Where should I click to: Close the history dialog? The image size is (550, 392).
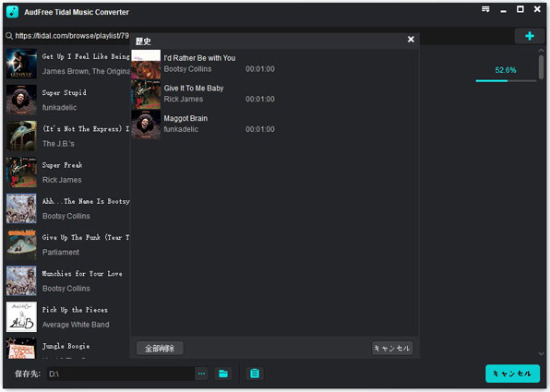[411, 40]
